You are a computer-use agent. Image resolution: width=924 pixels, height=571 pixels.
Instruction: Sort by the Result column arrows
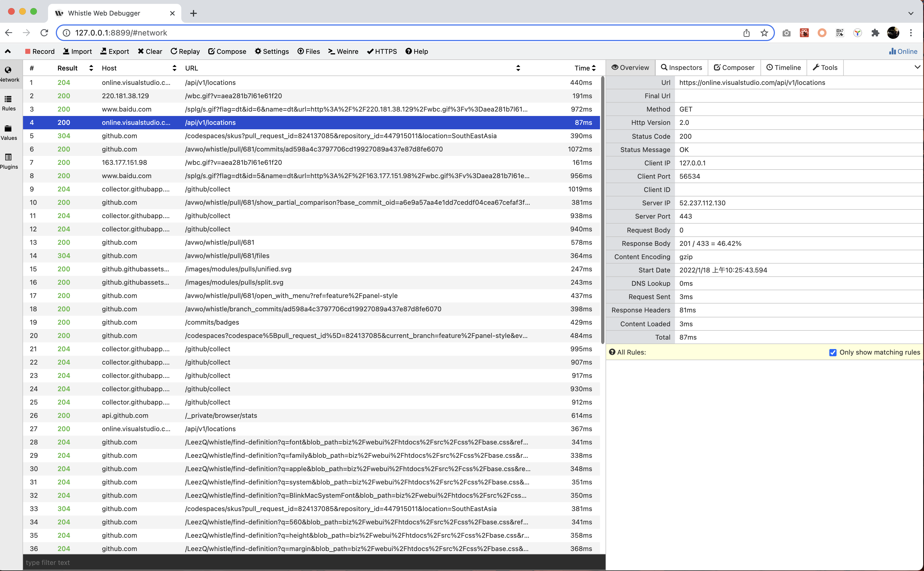pos(91,68)
